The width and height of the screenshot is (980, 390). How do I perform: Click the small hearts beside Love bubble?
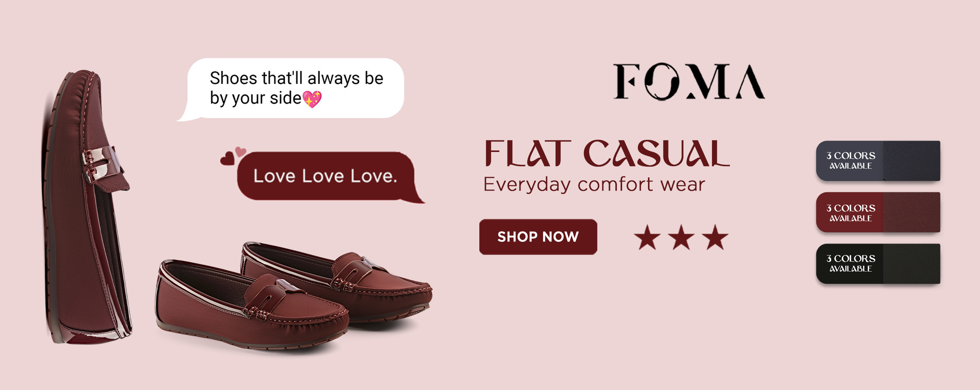(233, 156)
